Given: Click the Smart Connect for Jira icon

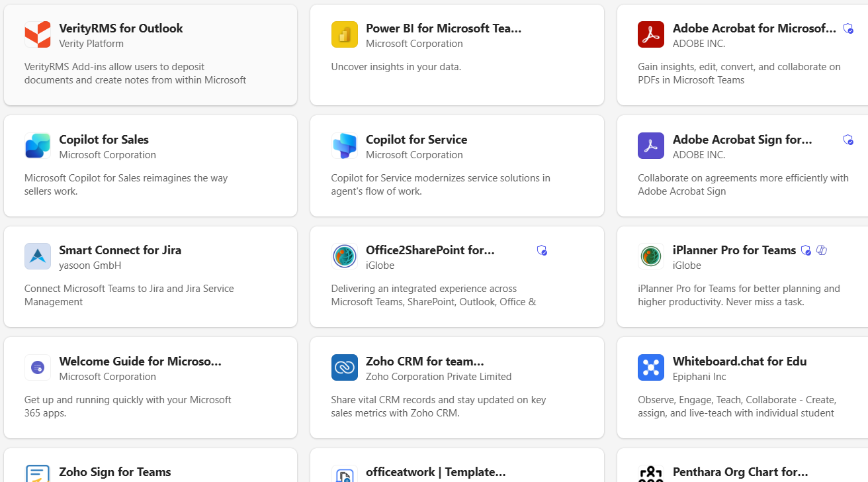Looking at the screenshot, I should pyautogui.click(x=38, y=256).
